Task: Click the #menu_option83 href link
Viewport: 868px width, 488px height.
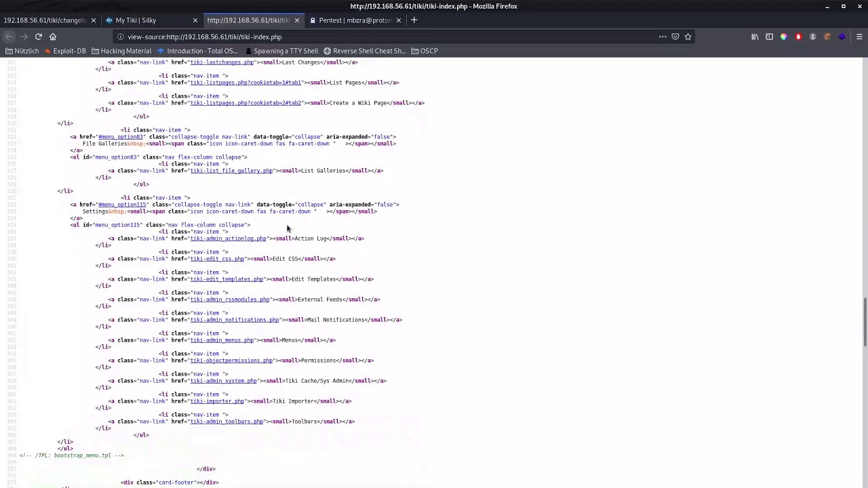Action: [x=121, y=137]
